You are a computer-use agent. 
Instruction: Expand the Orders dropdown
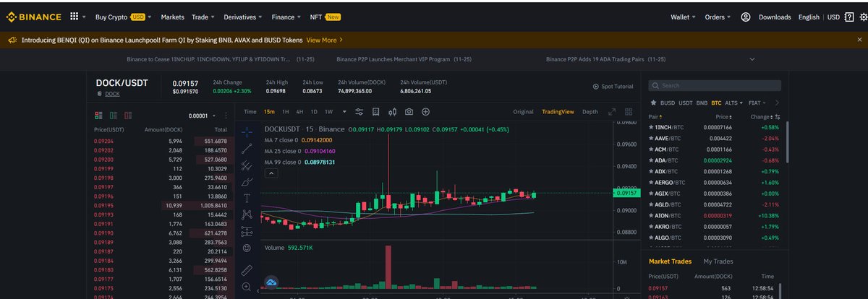718,17
